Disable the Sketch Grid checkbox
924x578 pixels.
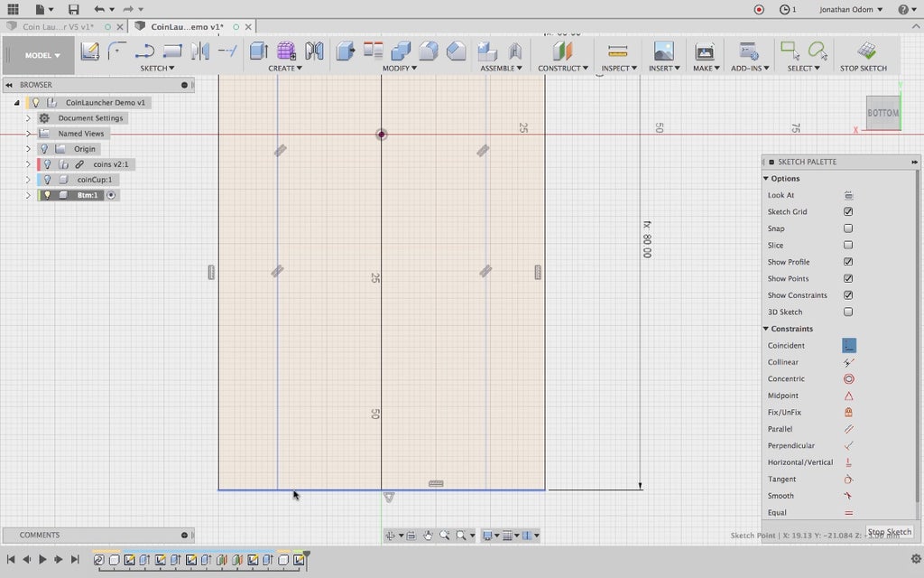[x=848, y=212]
